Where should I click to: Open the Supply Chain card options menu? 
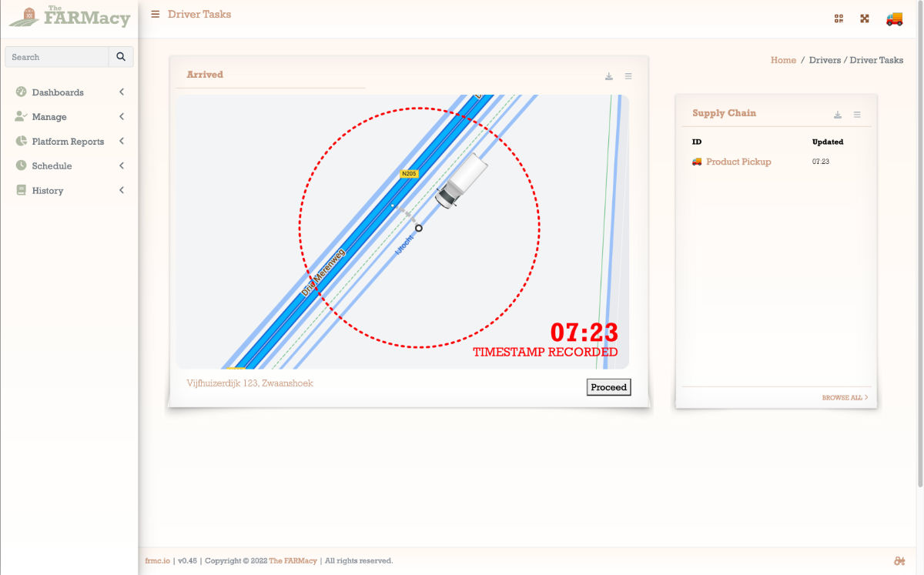pos(857,115)
